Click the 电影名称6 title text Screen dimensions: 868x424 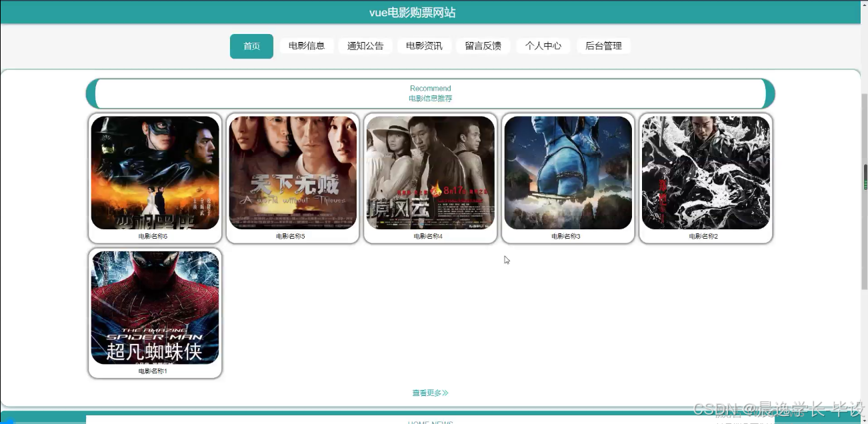(153, 237)
